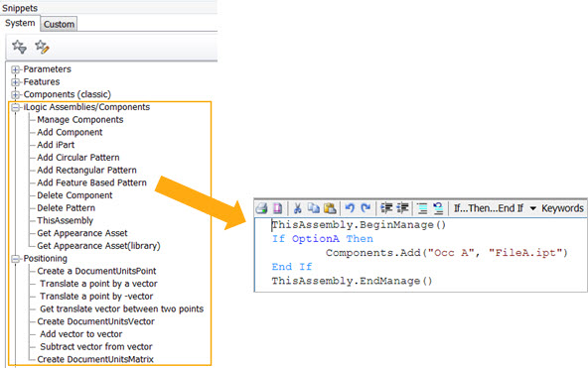Click the outdent (decrease indent) icon
Screen dimensions: 588x368
point(386,208)
